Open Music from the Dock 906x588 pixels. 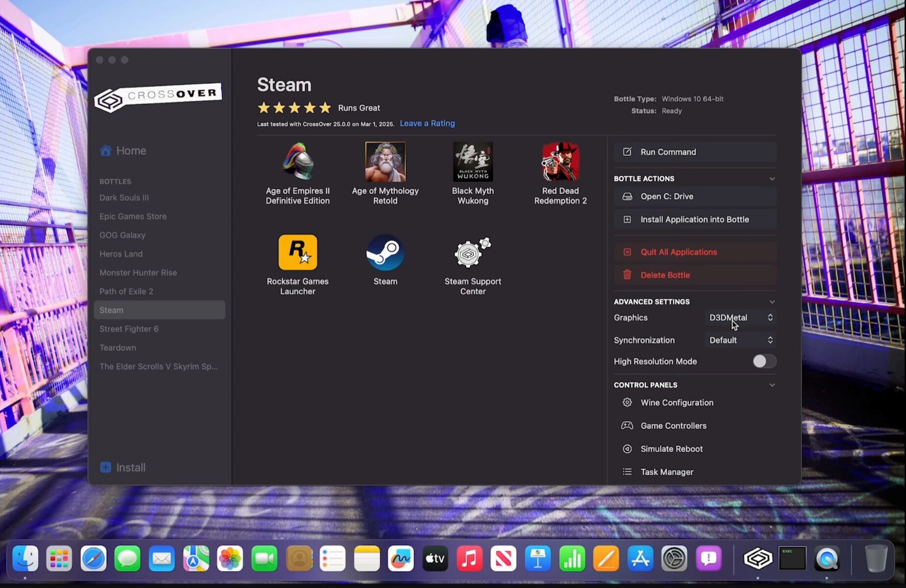click(469, 558)
